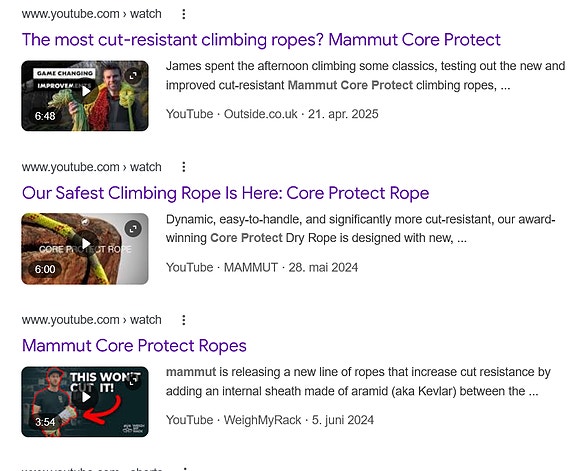Click the 3:54 duration badge

[x=45, y=422]
